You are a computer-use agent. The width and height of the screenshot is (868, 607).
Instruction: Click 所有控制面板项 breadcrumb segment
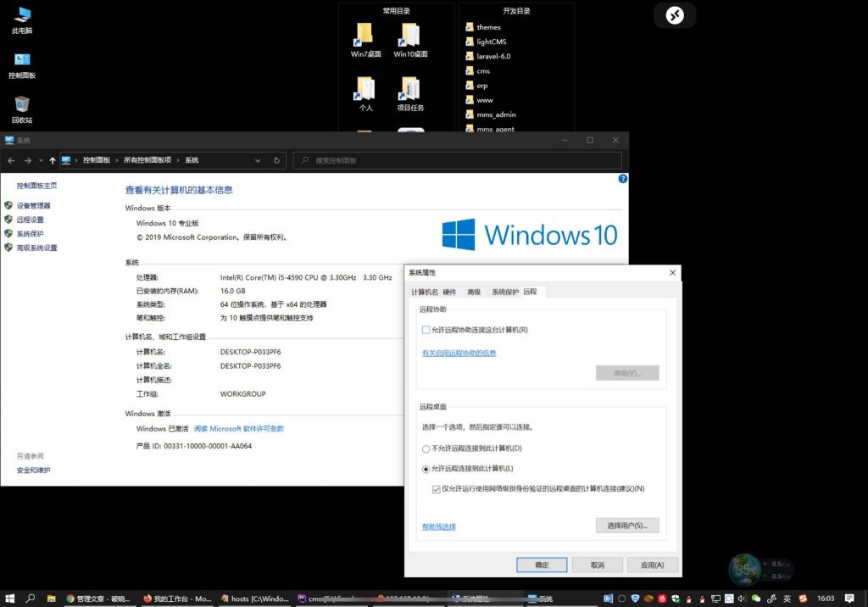click(147, 160)
